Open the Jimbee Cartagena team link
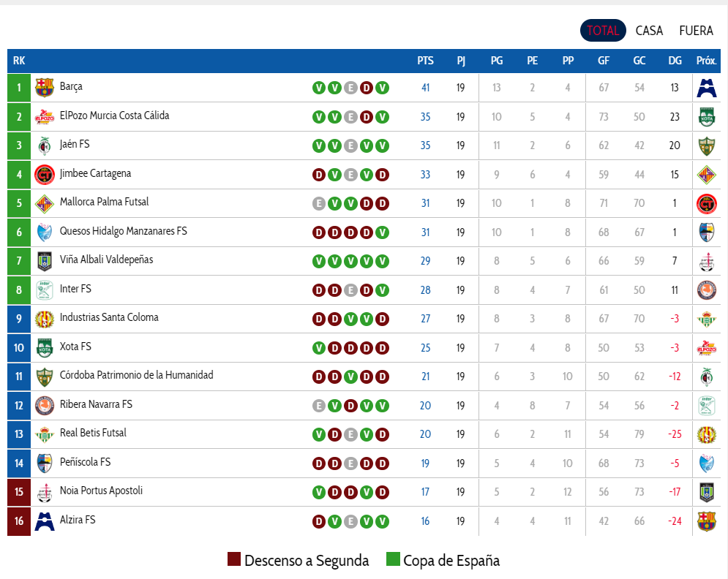 [95, 173]
